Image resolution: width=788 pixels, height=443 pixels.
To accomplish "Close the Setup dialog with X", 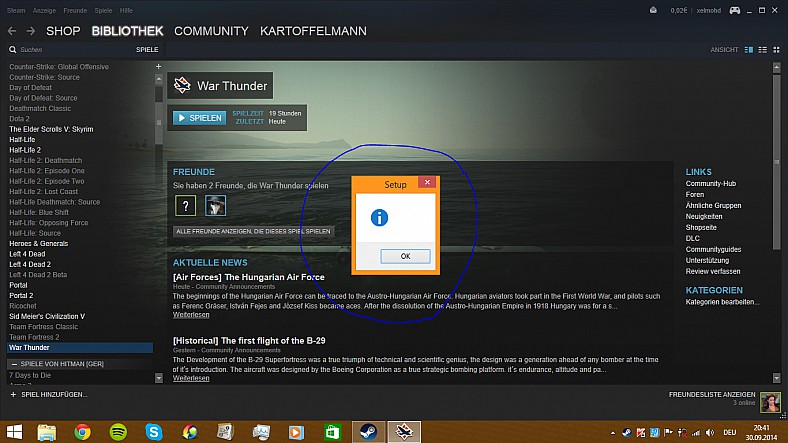I will [427, 182].
